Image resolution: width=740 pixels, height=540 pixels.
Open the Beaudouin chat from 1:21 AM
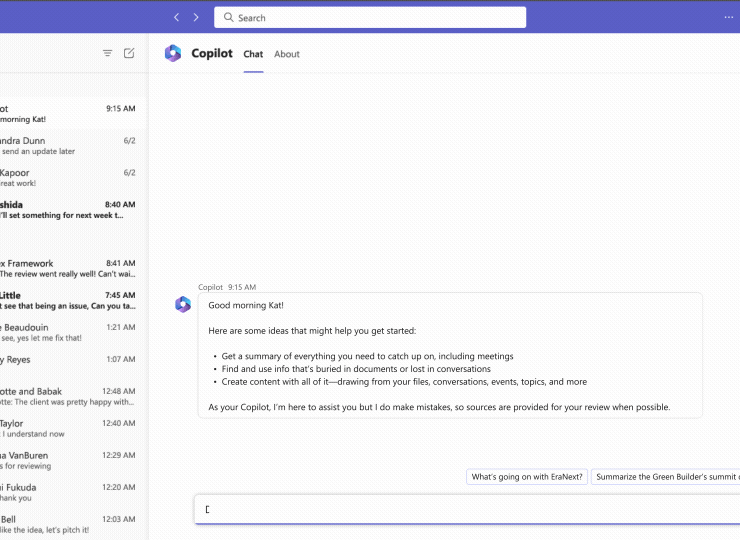click(x=68, y=333)
